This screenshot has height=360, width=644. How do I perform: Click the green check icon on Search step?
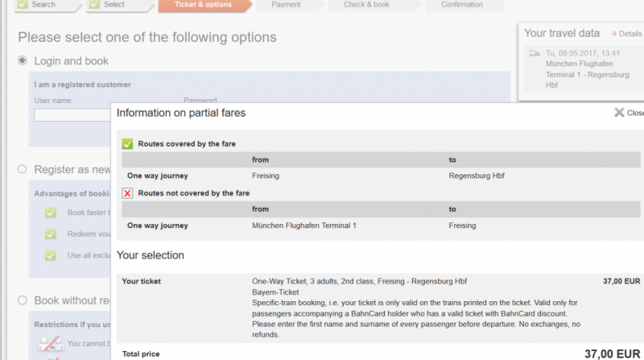23,5
